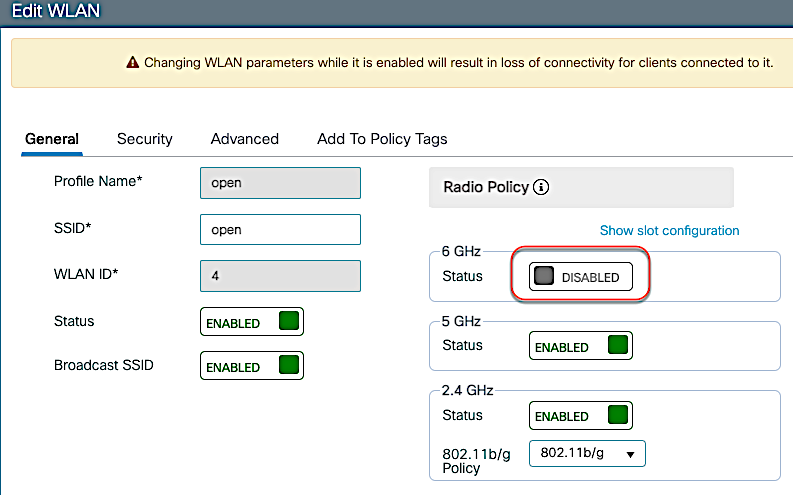This screenshot has height=499, width=793.
Task: Click the '5 GHz' group label
Action: coord(461,322)
